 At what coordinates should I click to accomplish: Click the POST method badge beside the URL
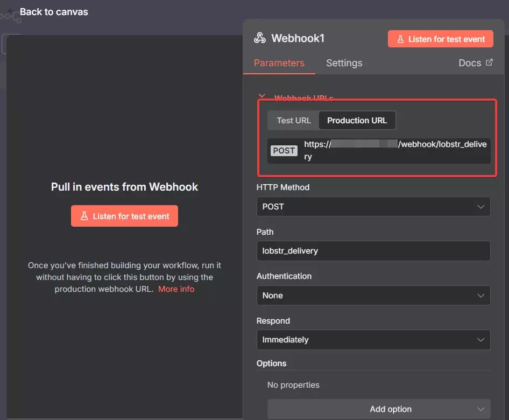(284, 151)
